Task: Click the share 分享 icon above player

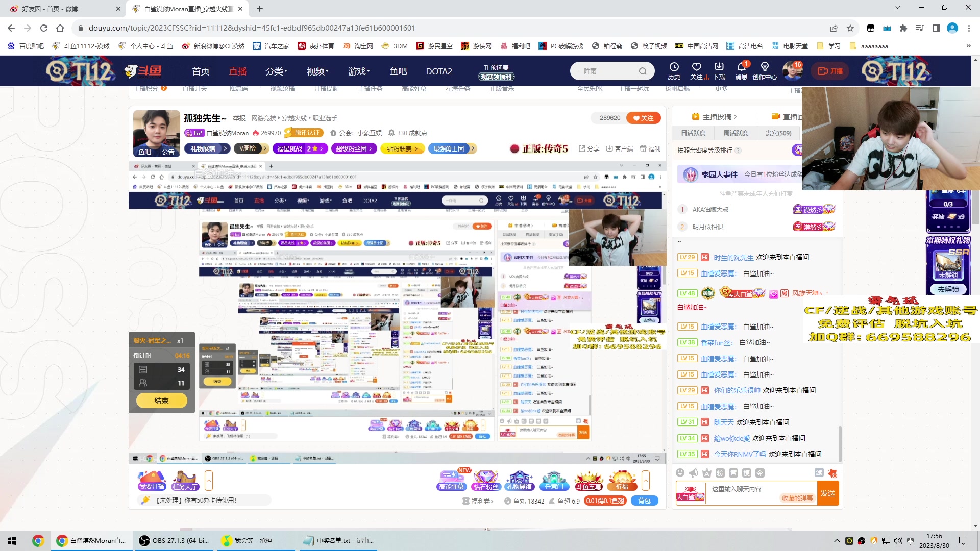Action: [589, 148]
